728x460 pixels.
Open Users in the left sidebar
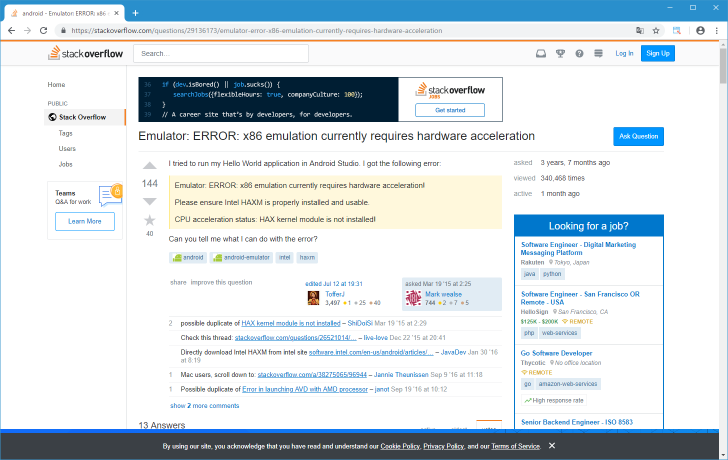click(67, 149)
